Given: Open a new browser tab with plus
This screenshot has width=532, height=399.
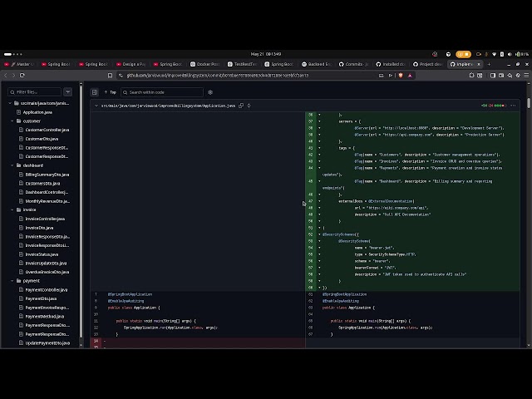Looking at the screenshot, I should point(489,64).
